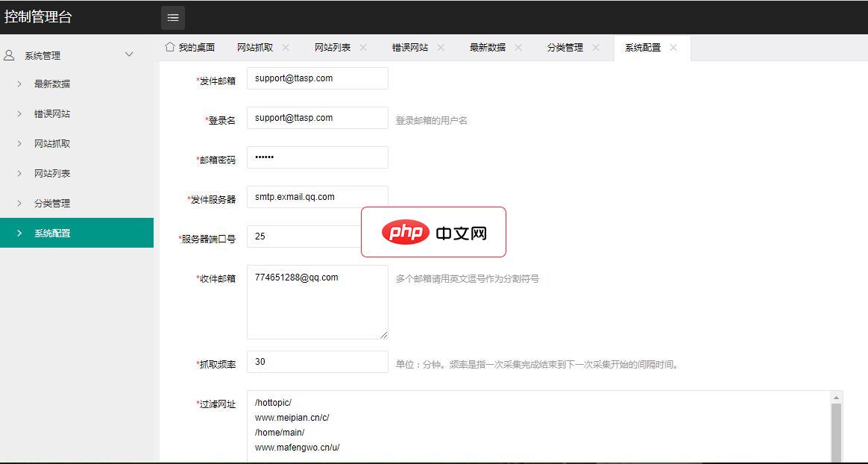Screen dimensions: 868x464
Task: Switch to the 网站抓取 tab
Action: pos(255,48)
